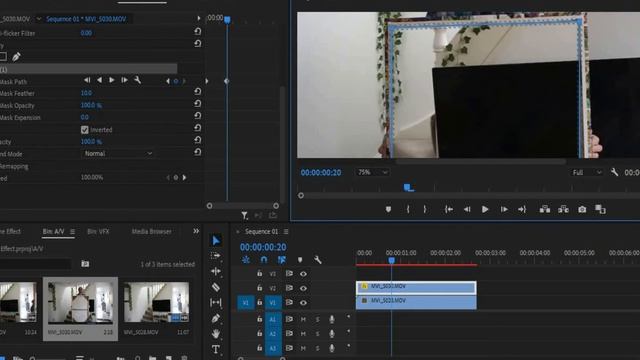Click the Lift button

click(545, 209)
